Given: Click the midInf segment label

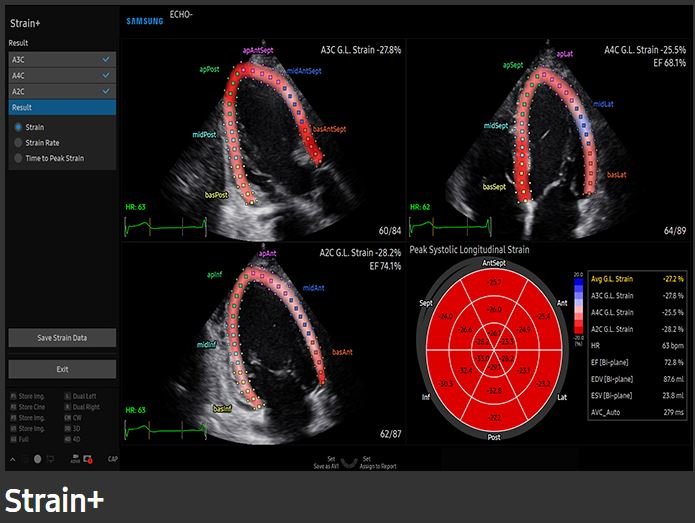Looking at the screenshot, I should pos(207,344).
